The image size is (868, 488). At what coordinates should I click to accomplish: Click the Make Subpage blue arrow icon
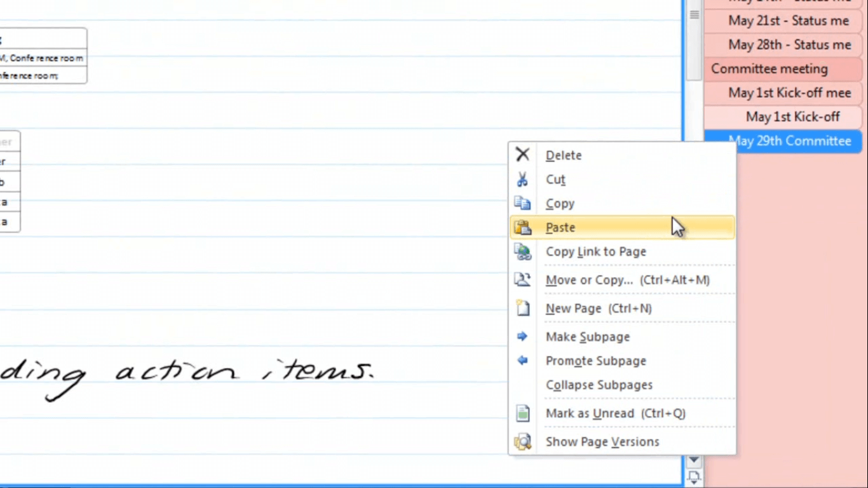click(522, 337)
